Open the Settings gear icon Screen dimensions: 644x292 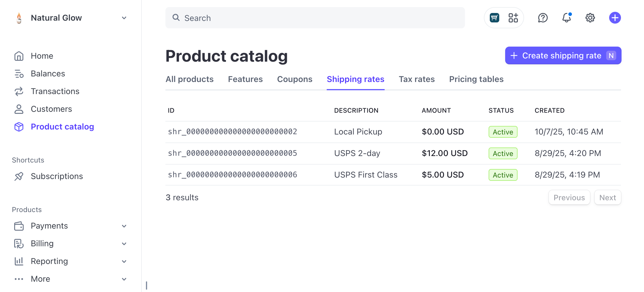point(590,18)
